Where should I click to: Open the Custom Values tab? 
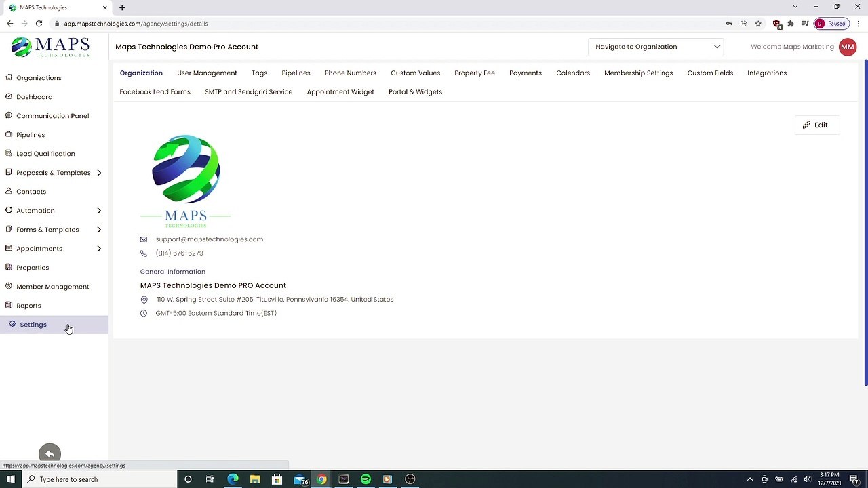click(x=415, y=73)
